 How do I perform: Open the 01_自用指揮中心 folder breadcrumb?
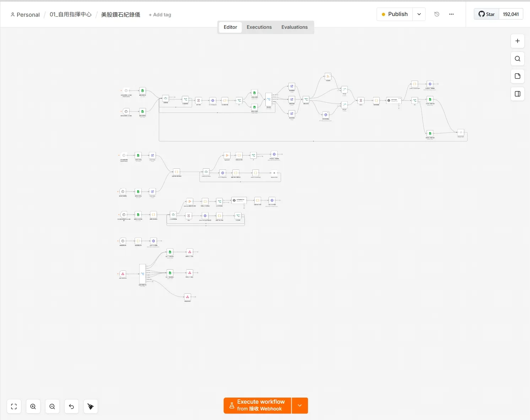click(x=71, y=15)
